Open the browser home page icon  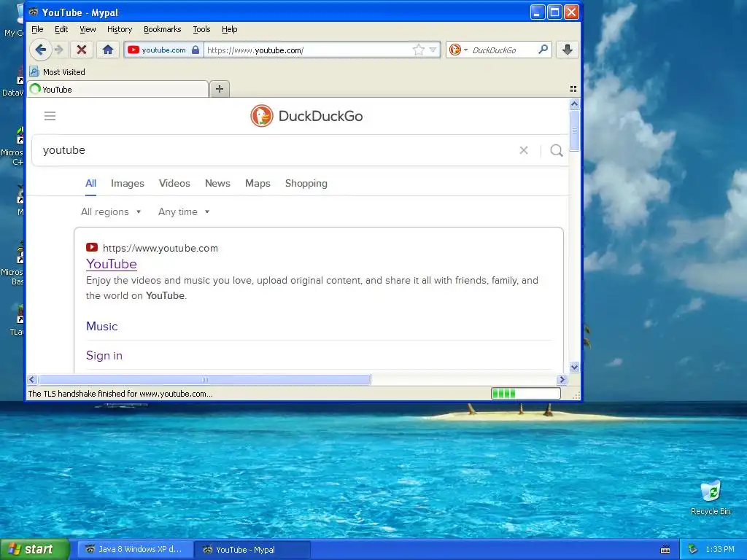(x=108, y=50)
